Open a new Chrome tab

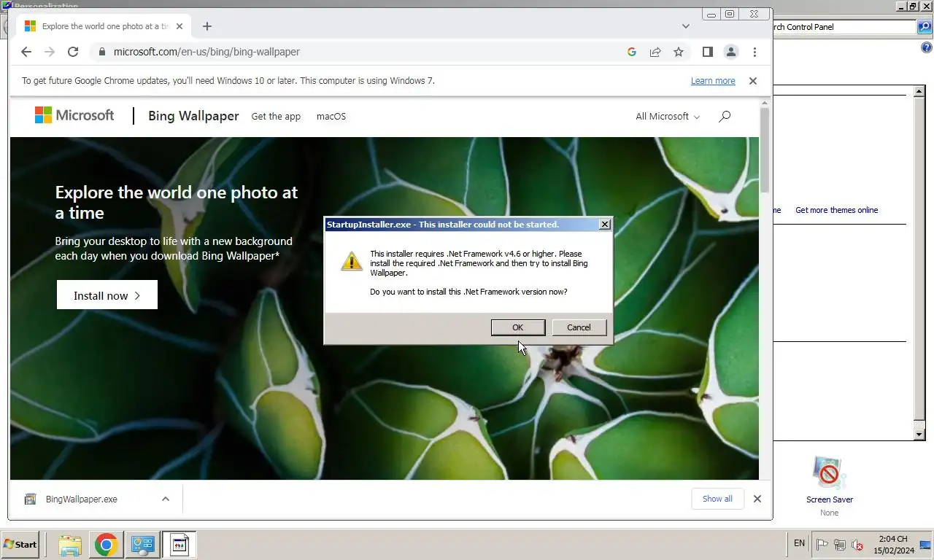click(207, 26)
